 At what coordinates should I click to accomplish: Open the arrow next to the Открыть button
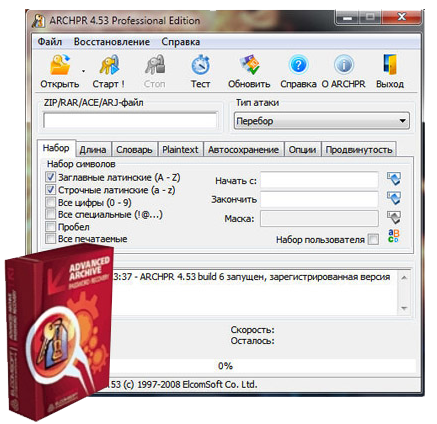tap(83, 71)
